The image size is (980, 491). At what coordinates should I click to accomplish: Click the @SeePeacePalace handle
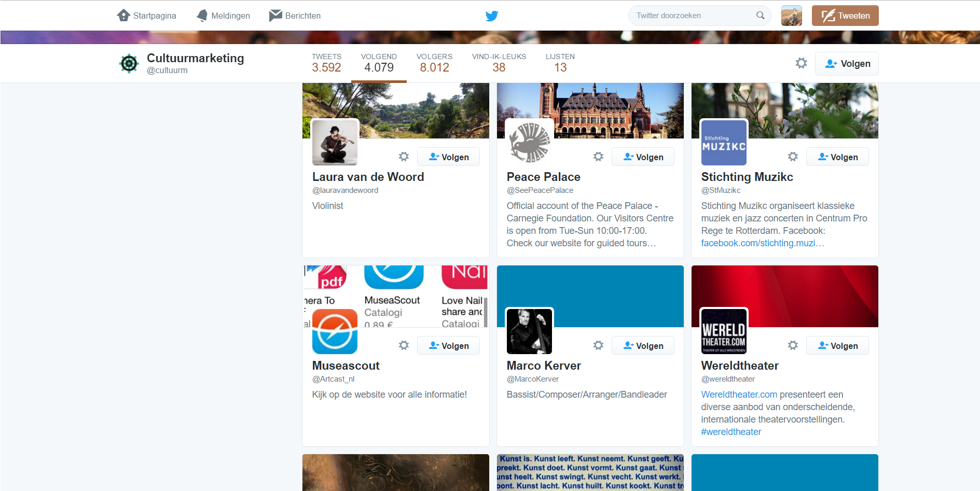[x=540, y=190]
